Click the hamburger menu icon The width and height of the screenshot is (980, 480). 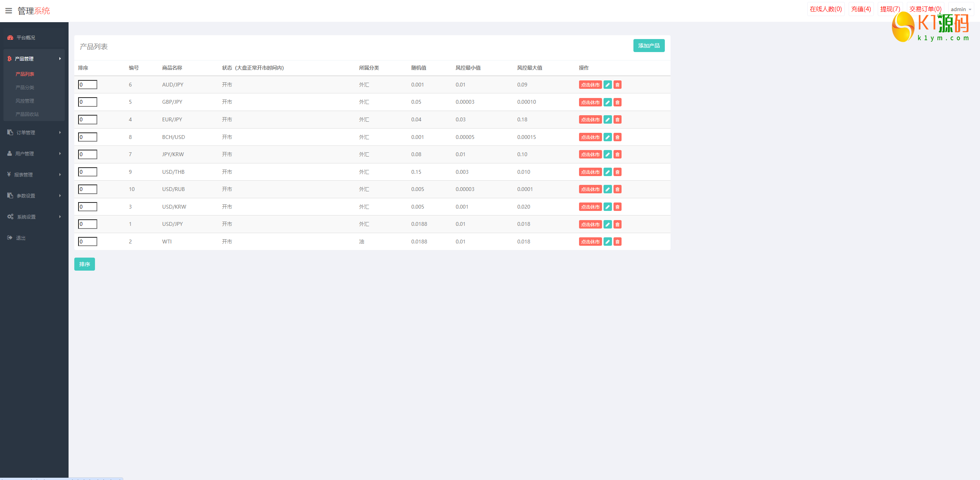pos(8,11)
